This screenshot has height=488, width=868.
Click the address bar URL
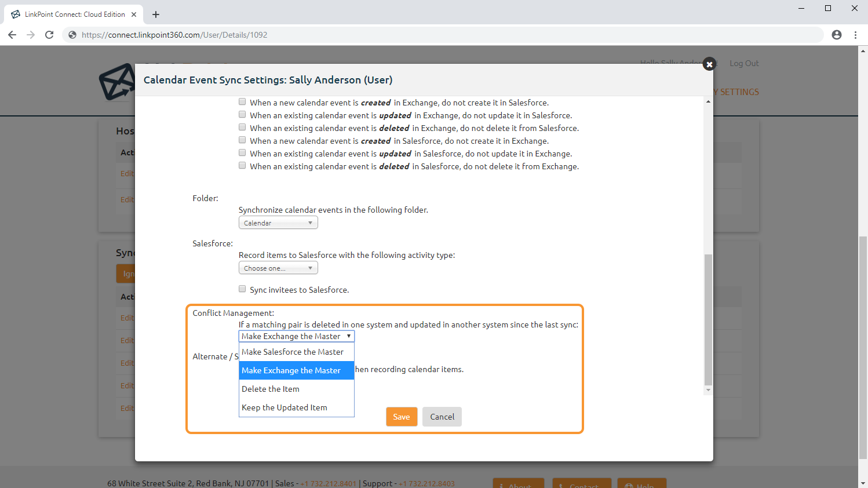point(174,35)
